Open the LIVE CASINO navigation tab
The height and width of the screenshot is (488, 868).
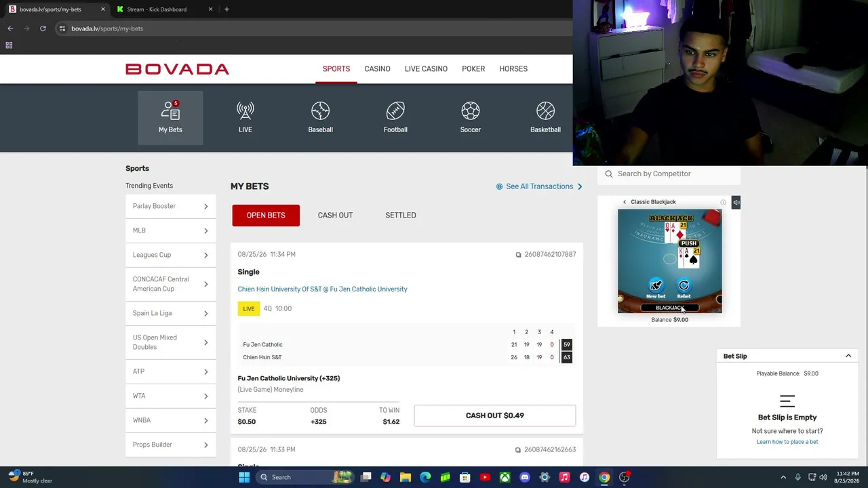(426, 69)
